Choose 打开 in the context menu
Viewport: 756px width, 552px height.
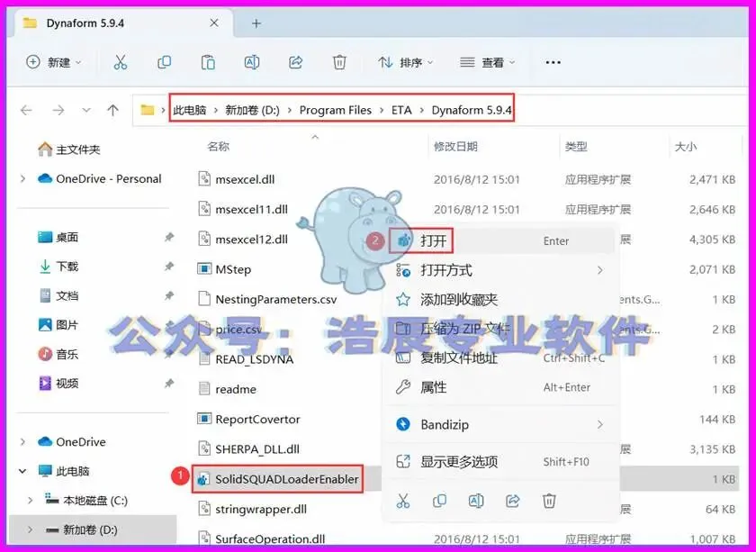click(501, 240)
